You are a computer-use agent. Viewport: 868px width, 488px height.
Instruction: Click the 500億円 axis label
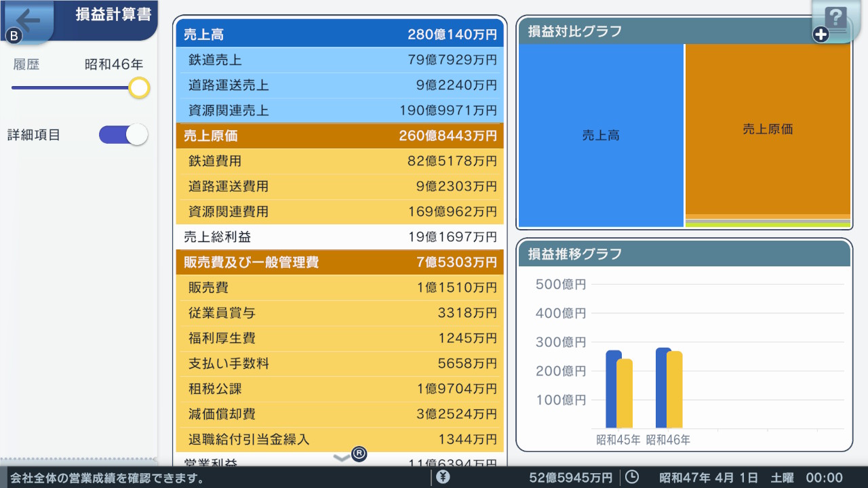560,285
